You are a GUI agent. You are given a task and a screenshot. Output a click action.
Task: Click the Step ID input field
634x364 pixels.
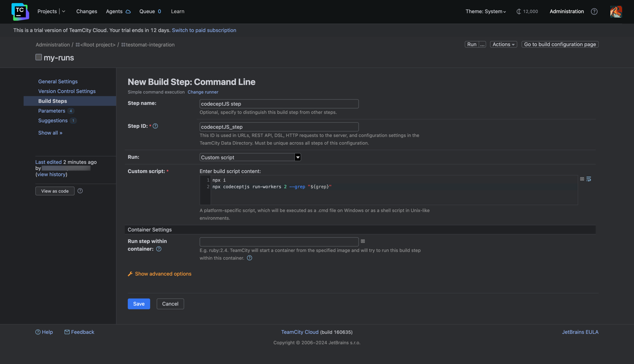pyautogui.click(x=279, y=127)
